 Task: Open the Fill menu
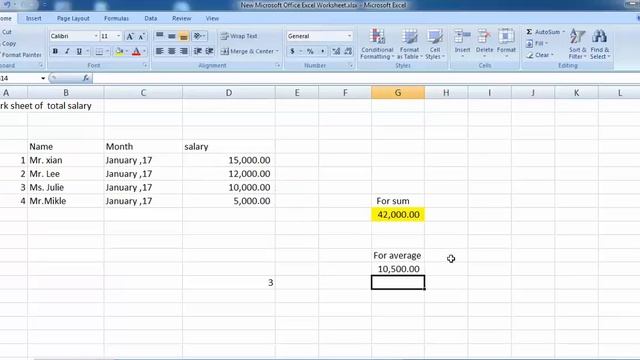coord(537,43)
